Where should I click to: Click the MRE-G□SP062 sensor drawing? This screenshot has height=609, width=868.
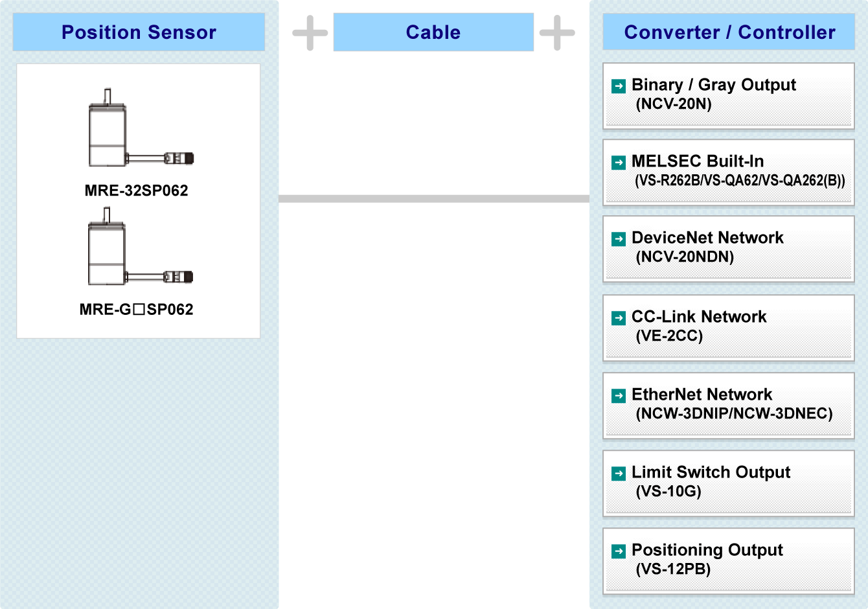coord(141,247)
